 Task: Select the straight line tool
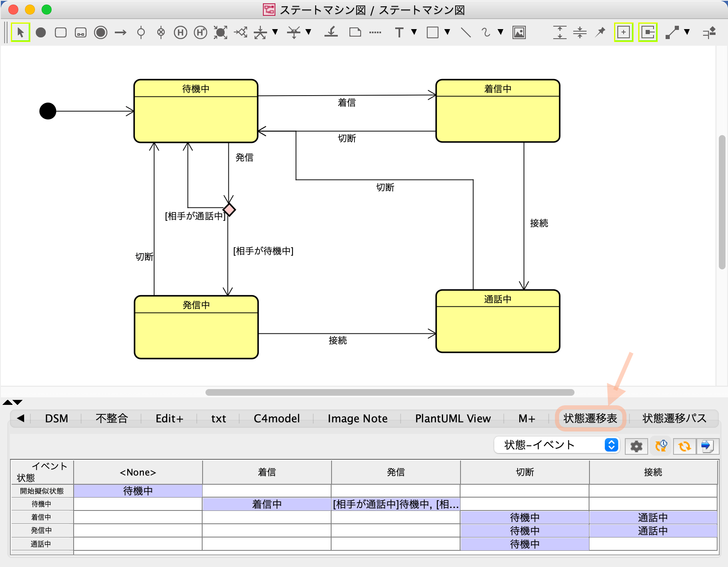[x=466, y=32]
